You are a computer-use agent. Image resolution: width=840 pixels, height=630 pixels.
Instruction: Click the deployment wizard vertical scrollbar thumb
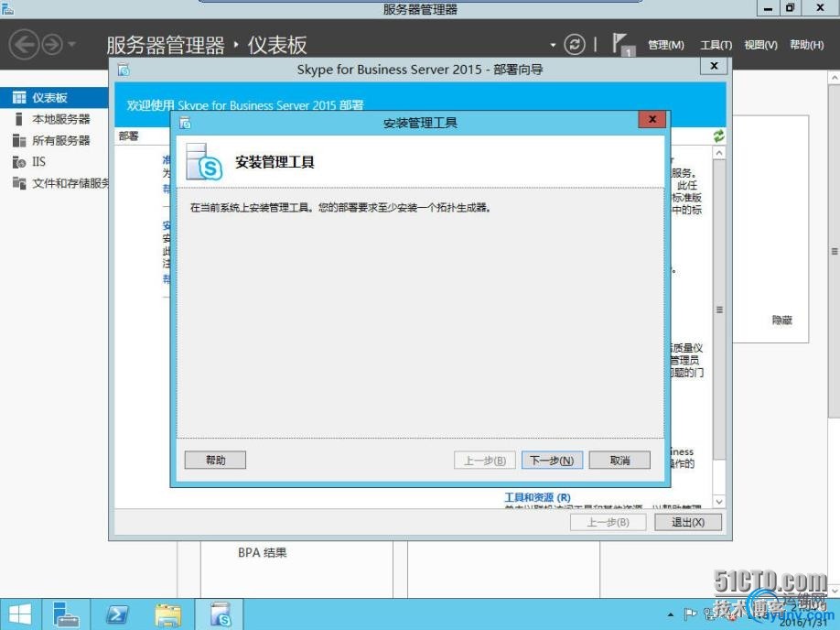[719, 310]
